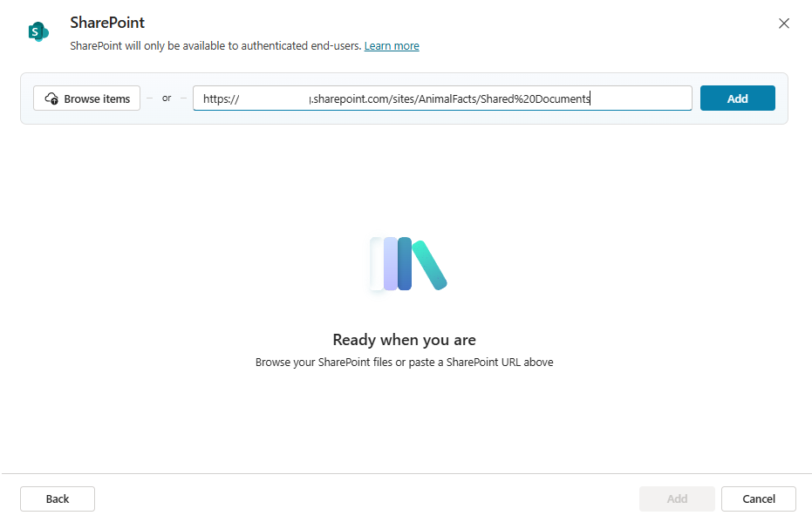
Task: Click the books illustration graphic
Action: pos(408,264)
